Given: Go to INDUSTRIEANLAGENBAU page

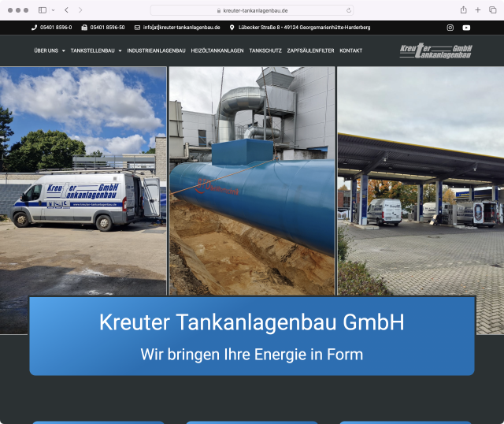Looking at the screenshot, I should click(x=156, y=50).
